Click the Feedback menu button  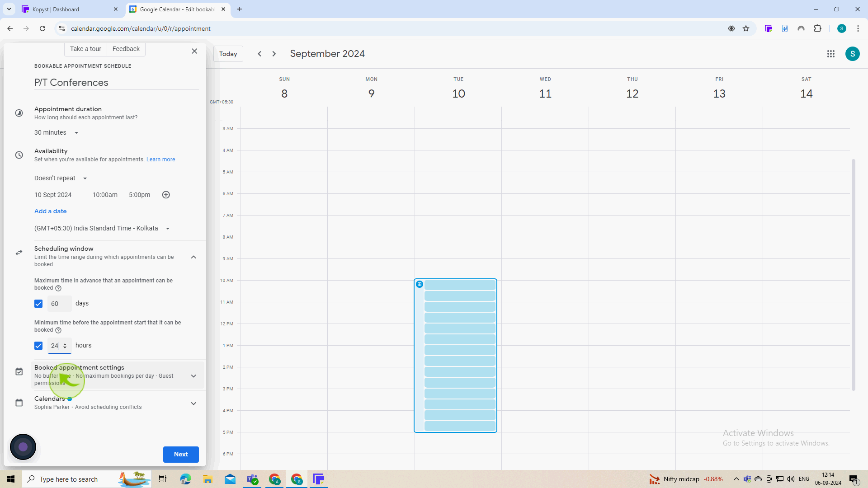click(x=126, y=49)
